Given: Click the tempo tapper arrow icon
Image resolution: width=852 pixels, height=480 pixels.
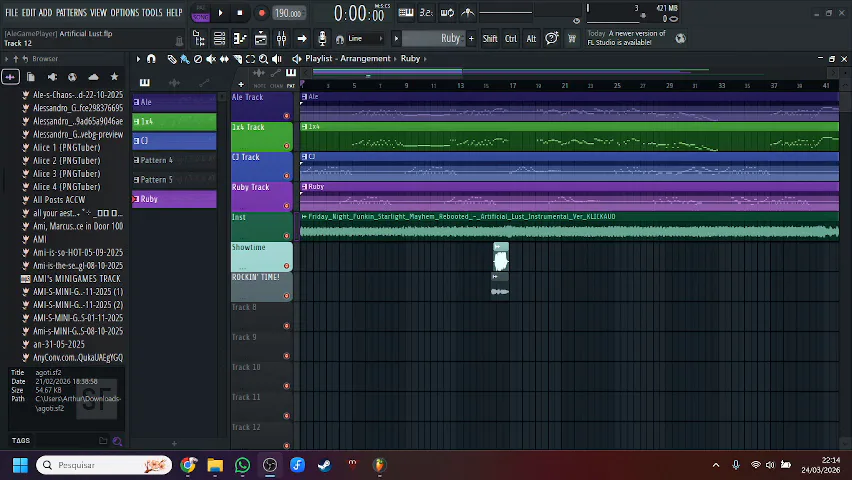Looking at the screenshot, I should coord(302,39).
